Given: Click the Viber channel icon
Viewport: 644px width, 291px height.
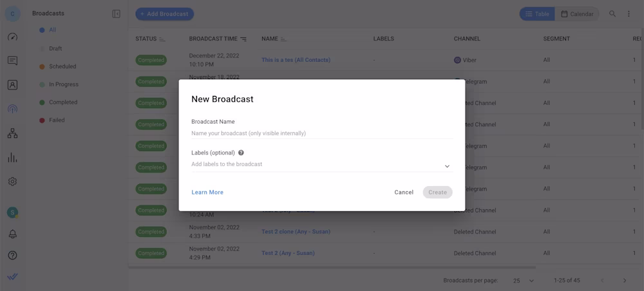Looking at the screenshot, I should pyautogui.click(x=457, y=60).
